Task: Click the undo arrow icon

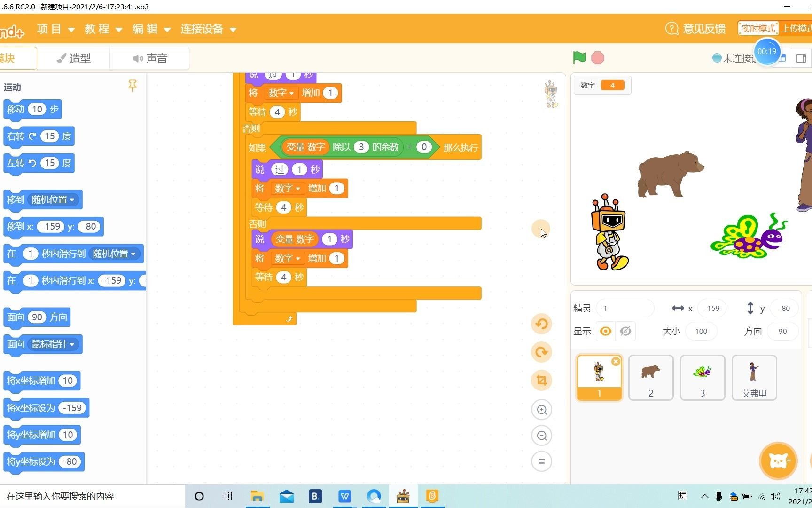Action: (x=541, y=324)
